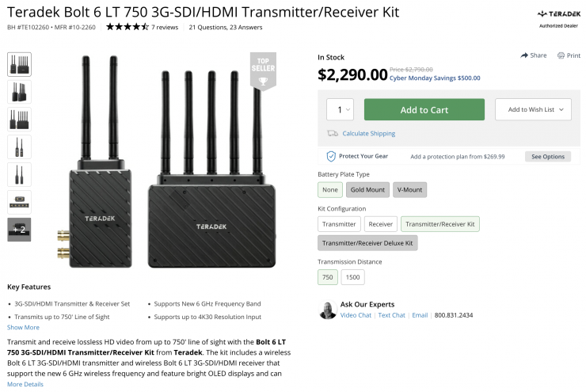Click the expert avatar photo

[328, 310]
